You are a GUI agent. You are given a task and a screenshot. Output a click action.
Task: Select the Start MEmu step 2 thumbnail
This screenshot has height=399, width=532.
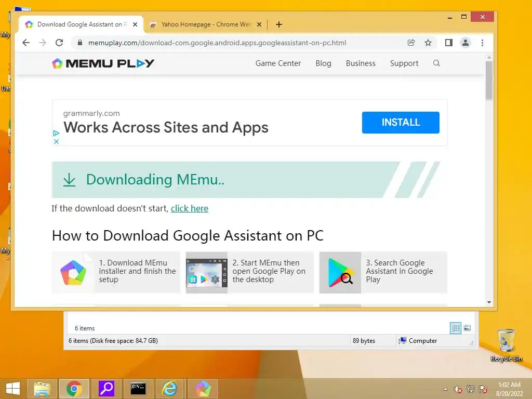coord(207,272)
